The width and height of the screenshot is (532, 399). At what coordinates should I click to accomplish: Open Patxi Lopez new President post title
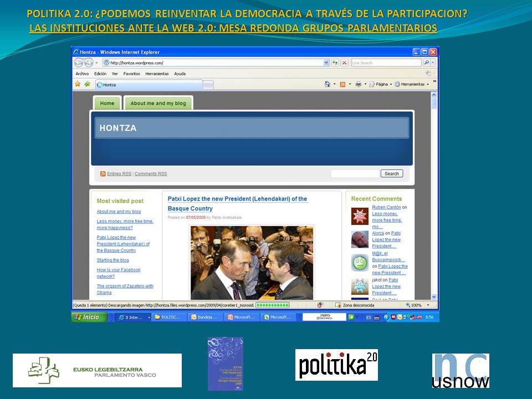[x=237, y=203]
